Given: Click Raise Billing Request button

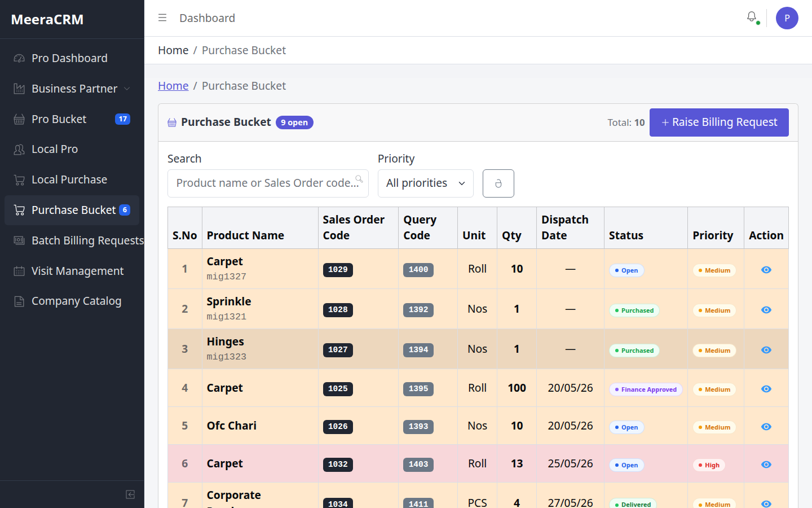Looking at the screenshot, I should tap(719, 122).
